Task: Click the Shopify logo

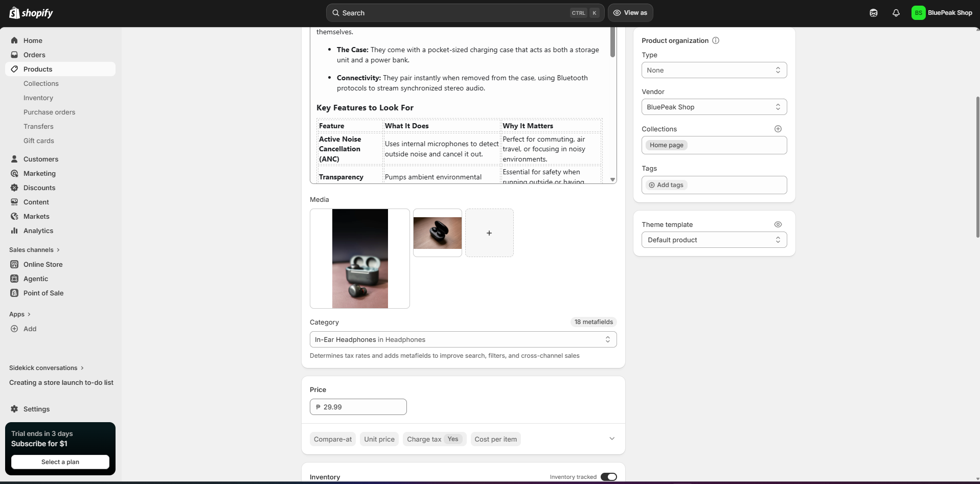Action: tap(31, 13)
